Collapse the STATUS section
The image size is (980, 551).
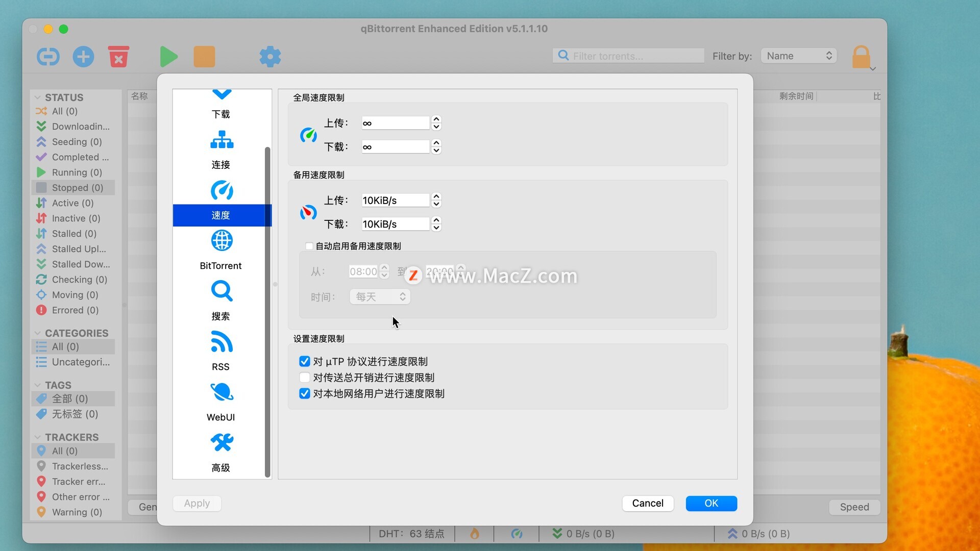37,97
